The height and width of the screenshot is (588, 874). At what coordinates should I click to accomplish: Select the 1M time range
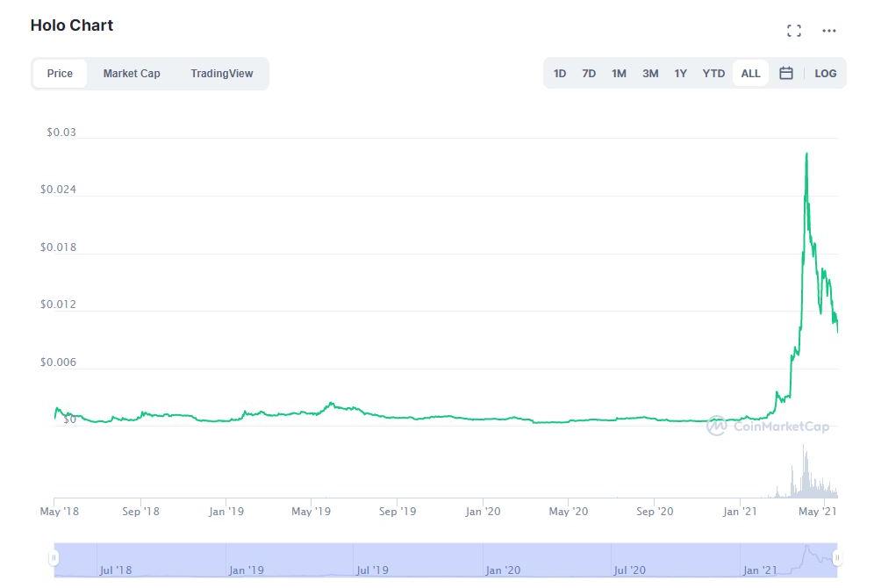[x=619, y=73]
